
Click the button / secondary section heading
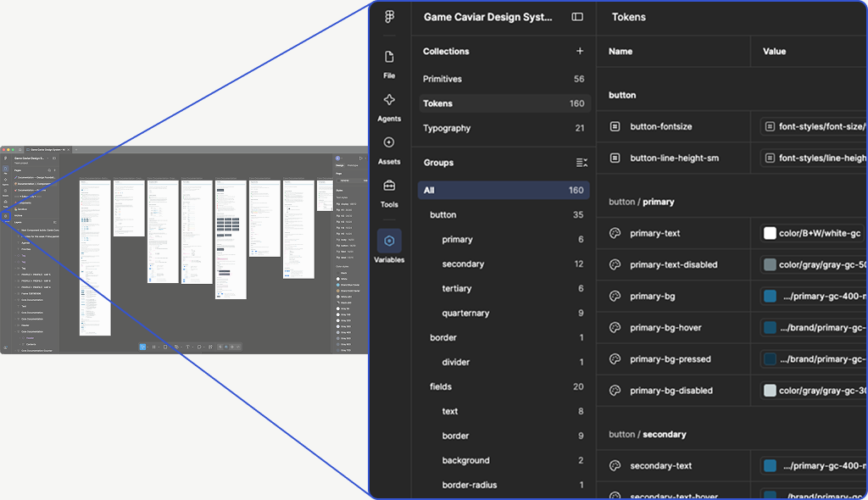tap(647, 434)
